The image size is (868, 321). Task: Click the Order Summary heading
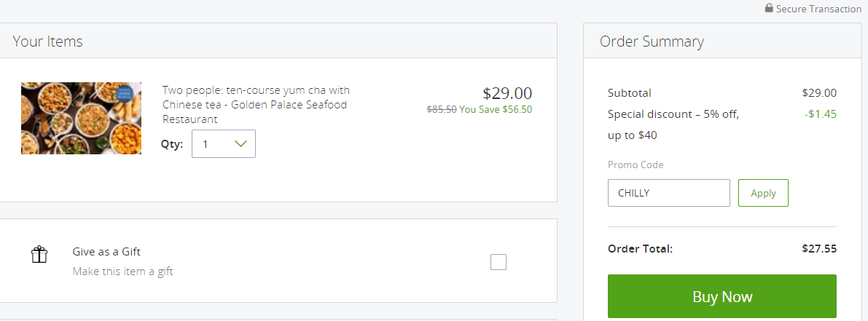click(652, 41)
